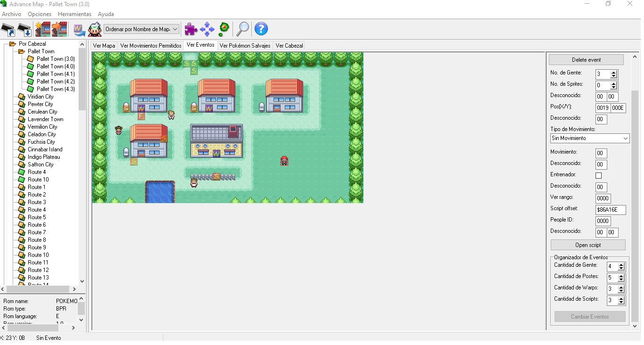Open the purple puzzle piece tool

point(191,29)
